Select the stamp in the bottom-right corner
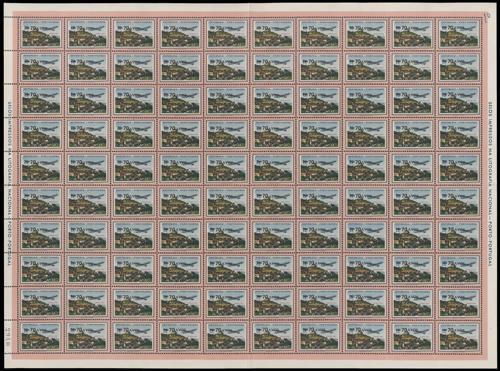This screenshot has width=500, height=371. coord(459,336)
